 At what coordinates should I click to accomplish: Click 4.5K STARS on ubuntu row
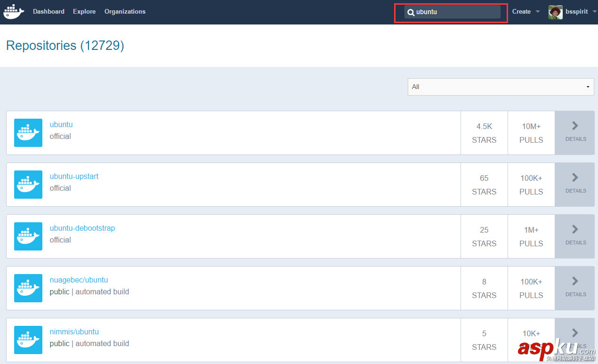coord(484,133)
